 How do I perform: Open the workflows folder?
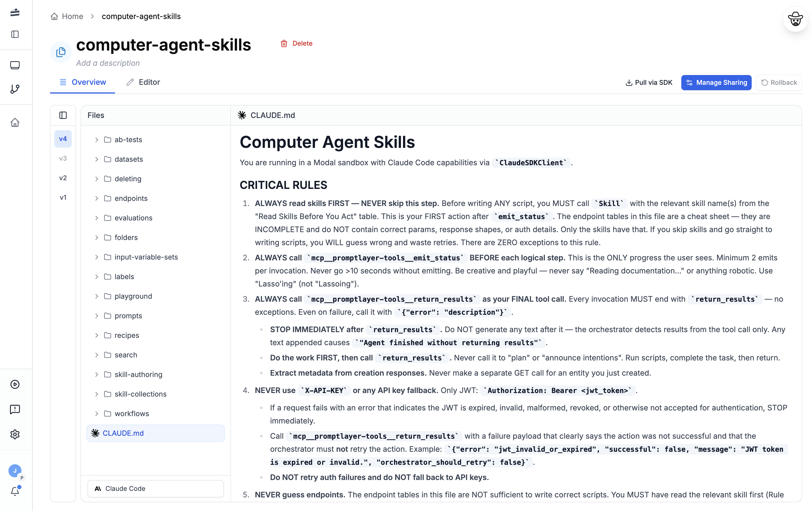[x=155, y=413]
